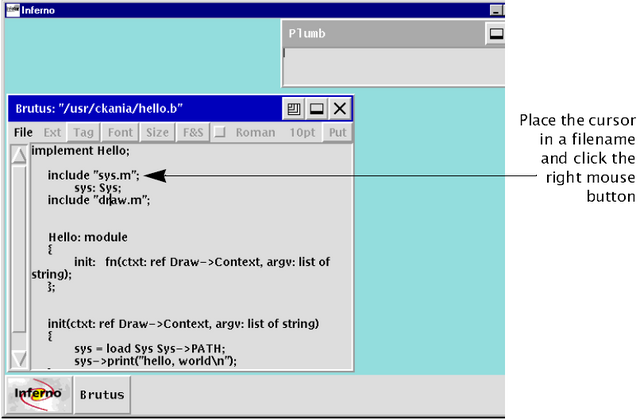Click the Brutus title bar text

click(x=99, y=109)
